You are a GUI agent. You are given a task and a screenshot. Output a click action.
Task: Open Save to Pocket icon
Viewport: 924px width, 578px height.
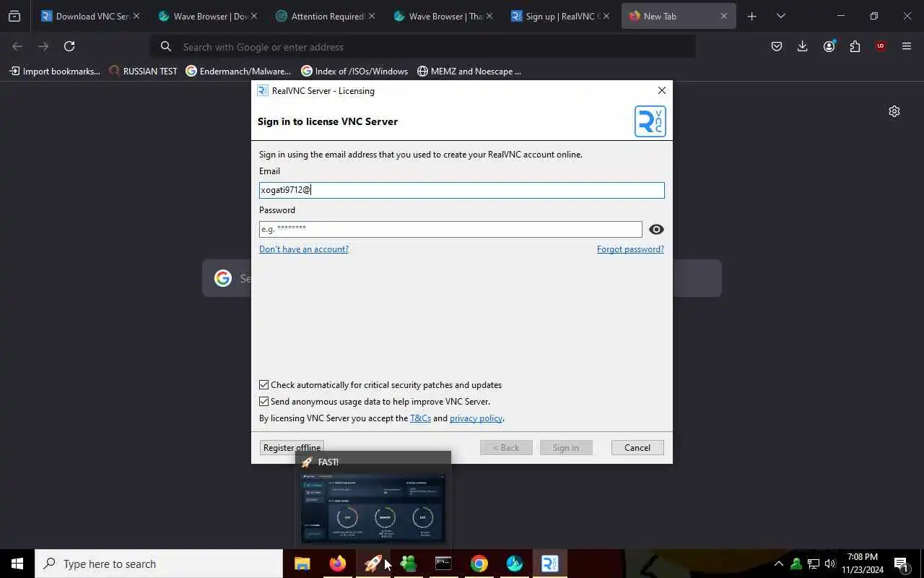click(x=777, y=46)
